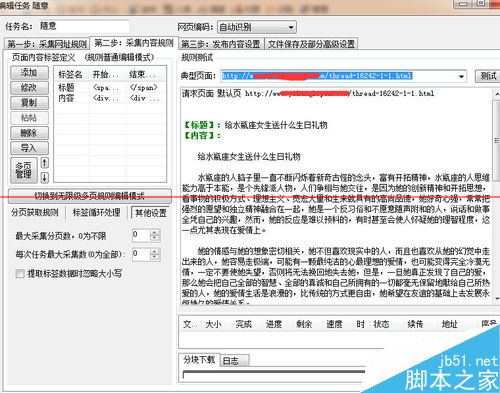Click the 标签名 column header
The height and width of the screenshot is (393, 500).
pyautogui.click(x=72, y=74)
